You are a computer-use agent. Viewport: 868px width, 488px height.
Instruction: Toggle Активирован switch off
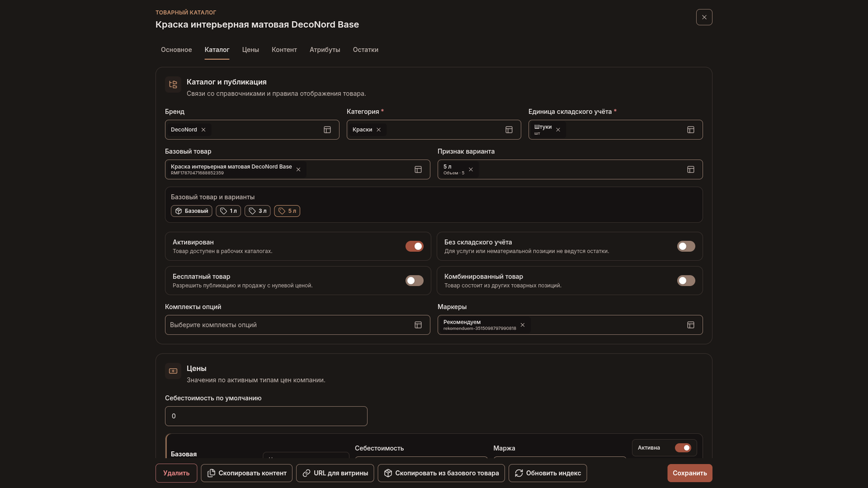(x=414, y=246)
